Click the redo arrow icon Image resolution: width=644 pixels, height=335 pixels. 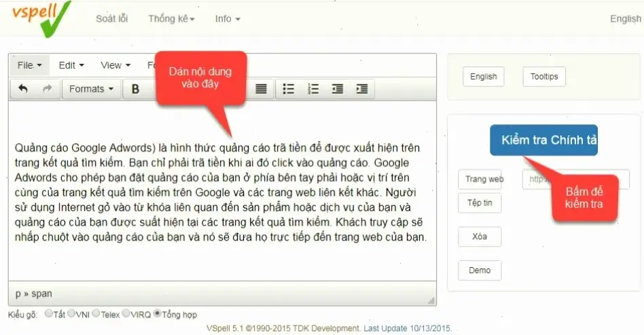pyautogui.click(x=47, y=89)
